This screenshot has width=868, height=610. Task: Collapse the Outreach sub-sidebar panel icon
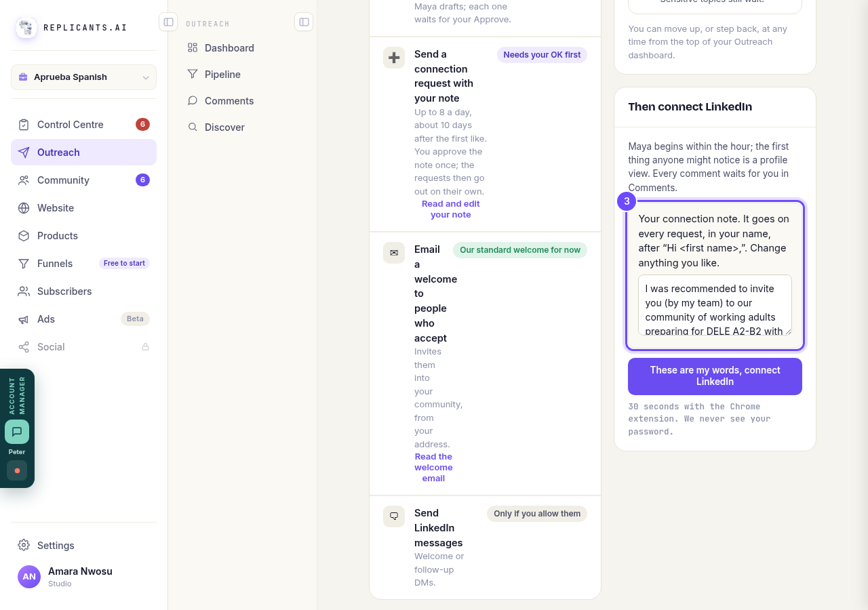coord(304,22)
